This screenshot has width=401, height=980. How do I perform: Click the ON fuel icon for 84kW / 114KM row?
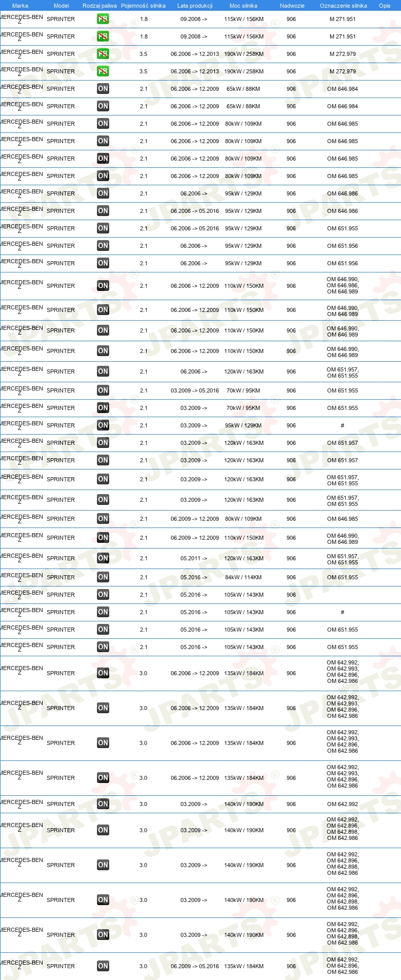tap(103, 577)
